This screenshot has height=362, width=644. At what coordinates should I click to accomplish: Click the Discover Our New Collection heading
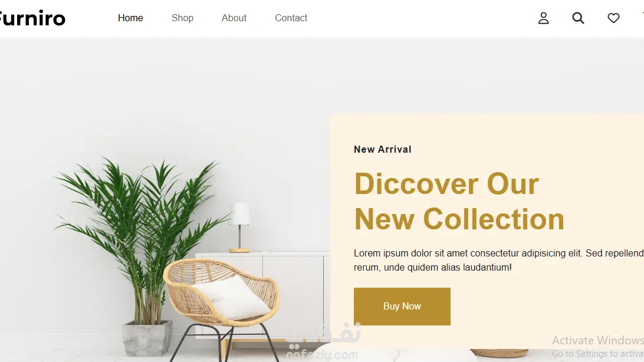pyautogui.click(x=459, y=201)
